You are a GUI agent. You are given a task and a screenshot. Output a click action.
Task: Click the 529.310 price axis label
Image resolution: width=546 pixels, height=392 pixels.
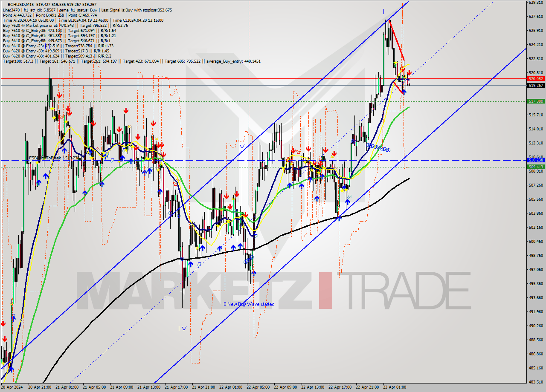(536, 2)
